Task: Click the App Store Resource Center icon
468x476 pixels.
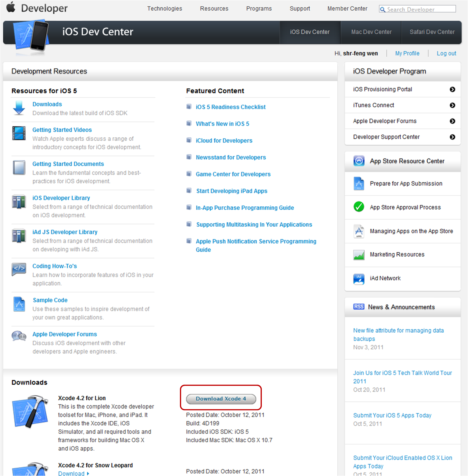Action: coord(359,161)
